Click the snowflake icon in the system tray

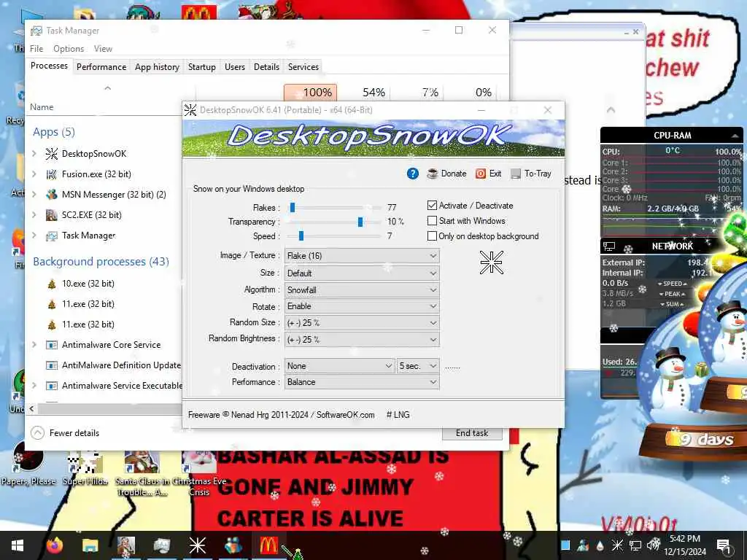tap(617, 545)
